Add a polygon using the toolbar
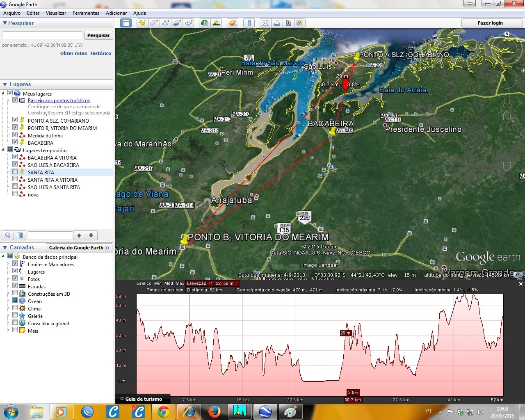525x420 pixels. click(x=154, y=23)
